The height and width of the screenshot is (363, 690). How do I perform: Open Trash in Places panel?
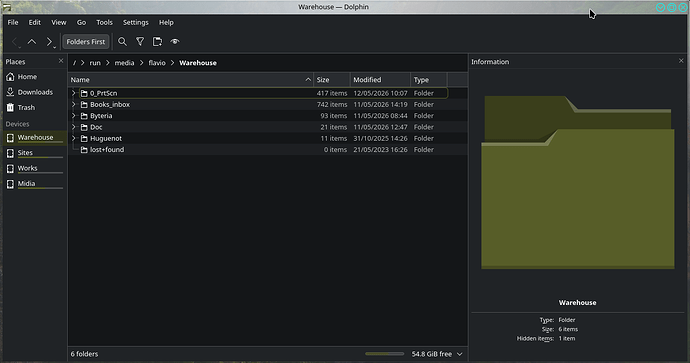34,108
